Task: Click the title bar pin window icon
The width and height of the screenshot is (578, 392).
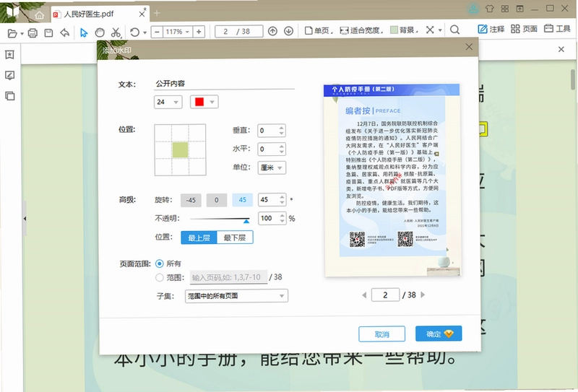Action: (x=519, y=9)
